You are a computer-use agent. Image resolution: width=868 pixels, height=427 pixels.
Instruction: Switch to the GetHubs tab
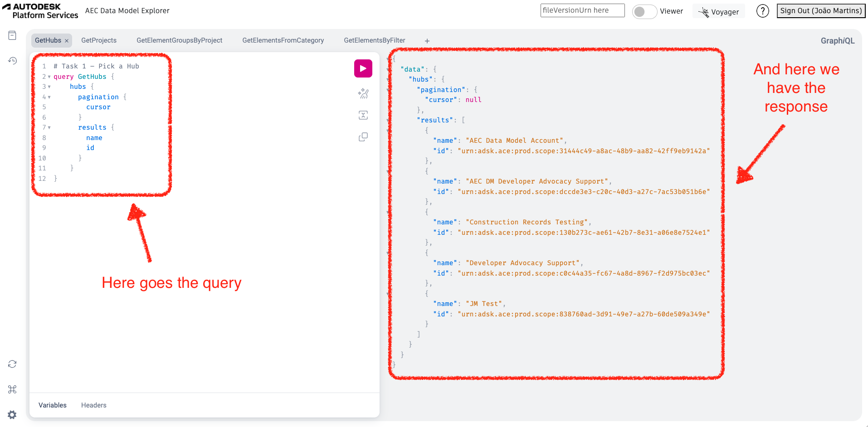tap(48, 40)
